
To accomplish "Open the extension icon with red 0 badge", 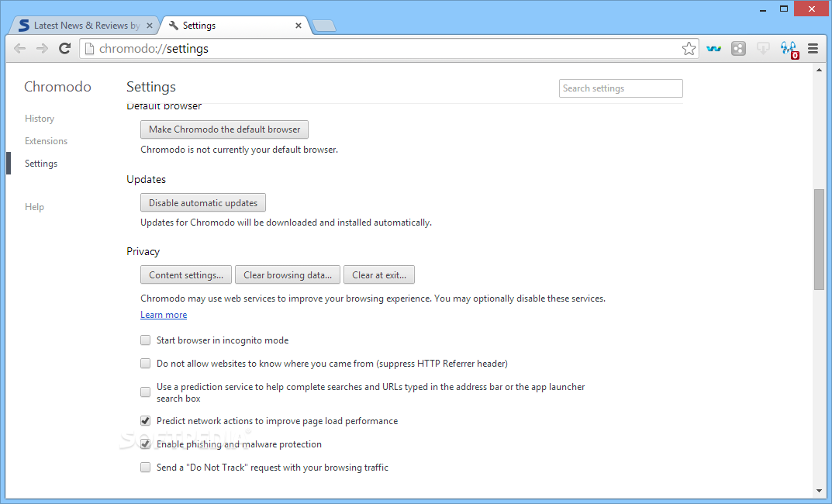I will point(789,50).
